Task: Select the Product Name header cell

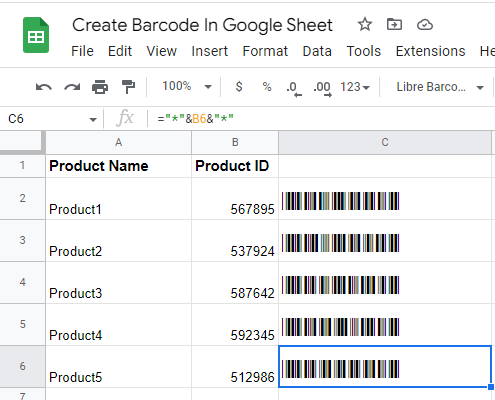Action: click(118, 166)
